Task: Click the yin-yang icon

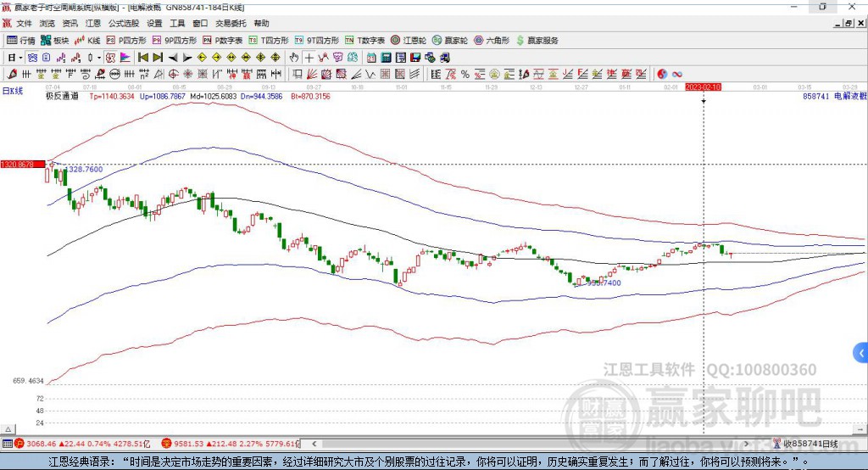Action: click(662, 75)
